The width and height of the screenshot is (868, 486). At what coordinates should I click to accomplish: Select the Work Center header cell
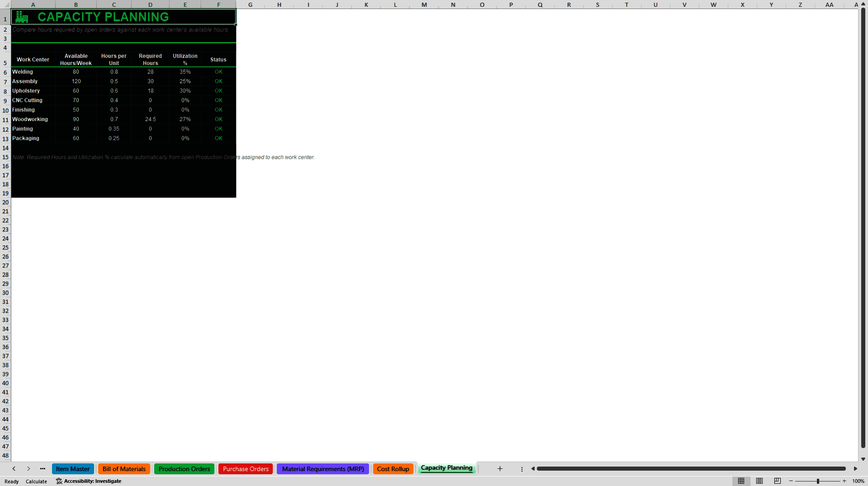pyautogui.click(x=33, y=60)
